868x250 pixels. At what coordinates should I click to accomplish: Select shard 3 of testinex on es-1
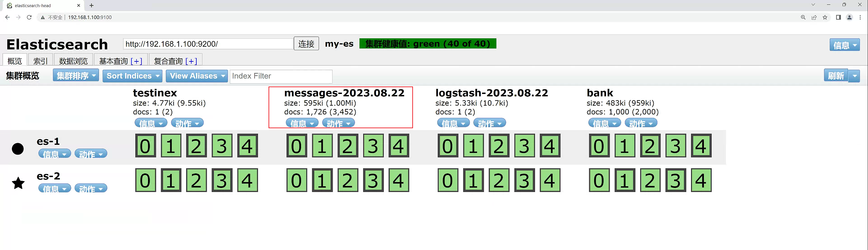[222, 146]
